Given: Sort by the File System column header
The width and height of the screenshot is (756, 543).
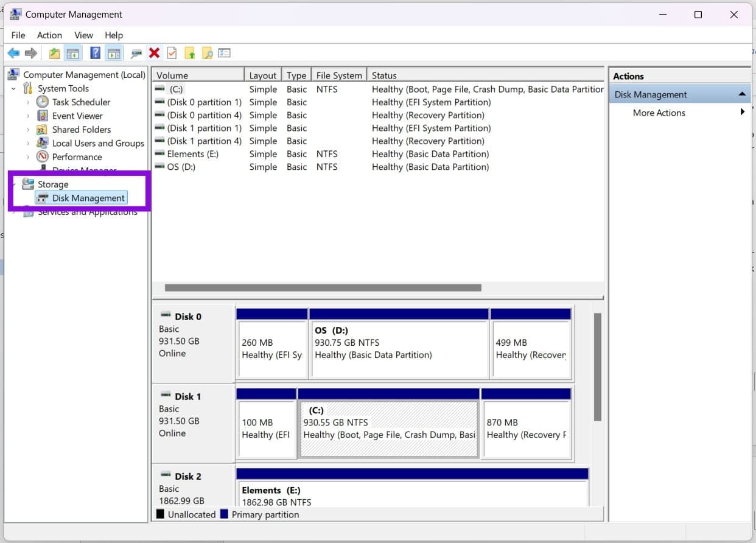Looking at the screenshot, I should (339, 75).
